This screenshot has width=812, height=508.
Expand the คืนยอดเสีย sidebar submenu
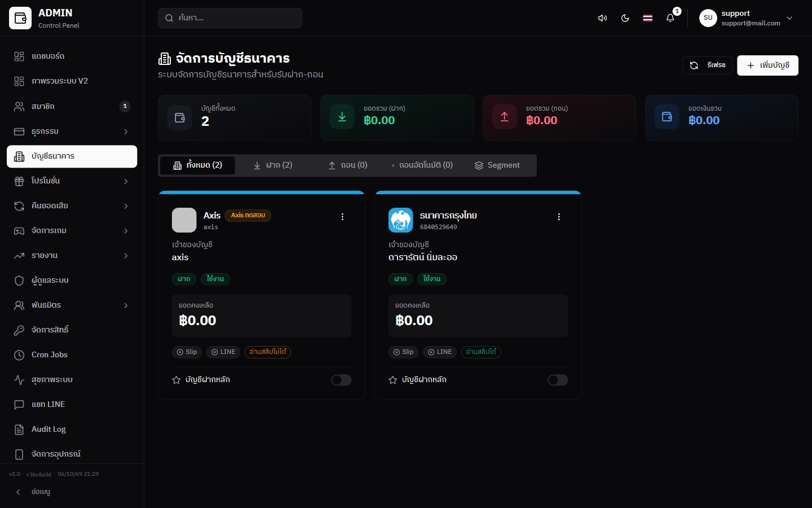pos(72,206)
